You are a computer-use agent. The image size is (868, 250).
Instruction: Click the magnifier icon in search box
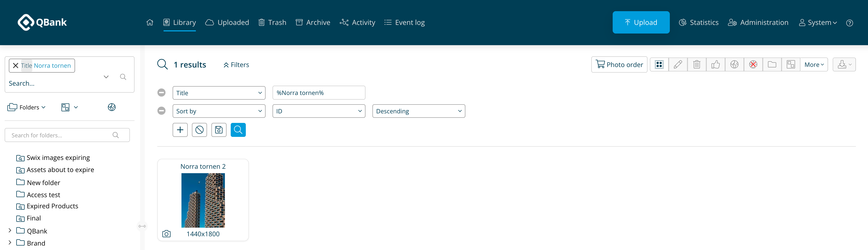click(123, 77)
